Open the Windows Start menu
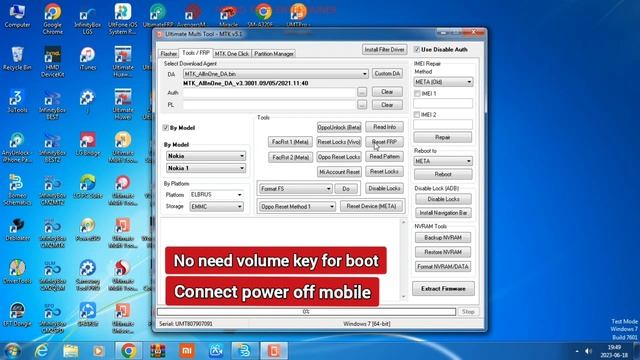This screenshot has width=640, height=360. click(12, 351)
